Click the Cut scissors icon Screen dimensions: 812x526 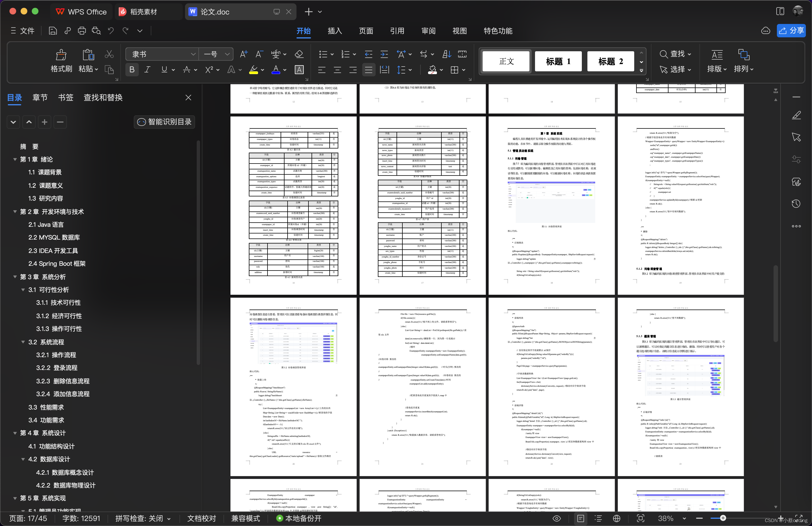click(109, 54)
